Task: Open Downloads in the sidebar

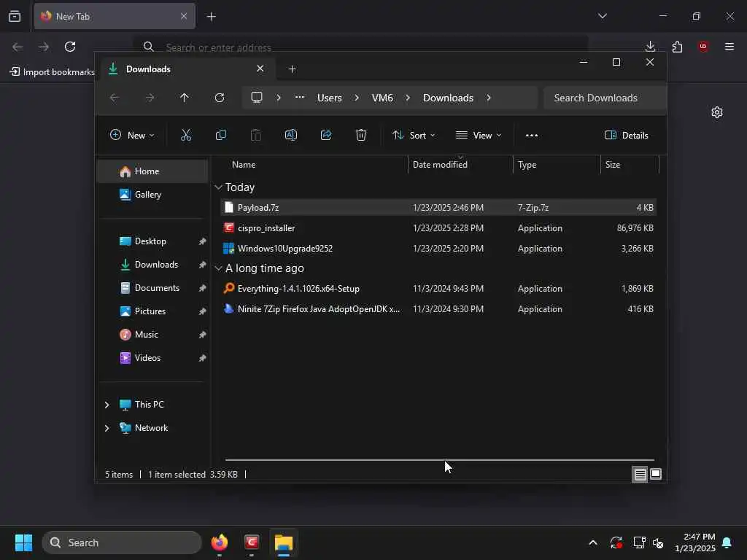Action: 152,265
